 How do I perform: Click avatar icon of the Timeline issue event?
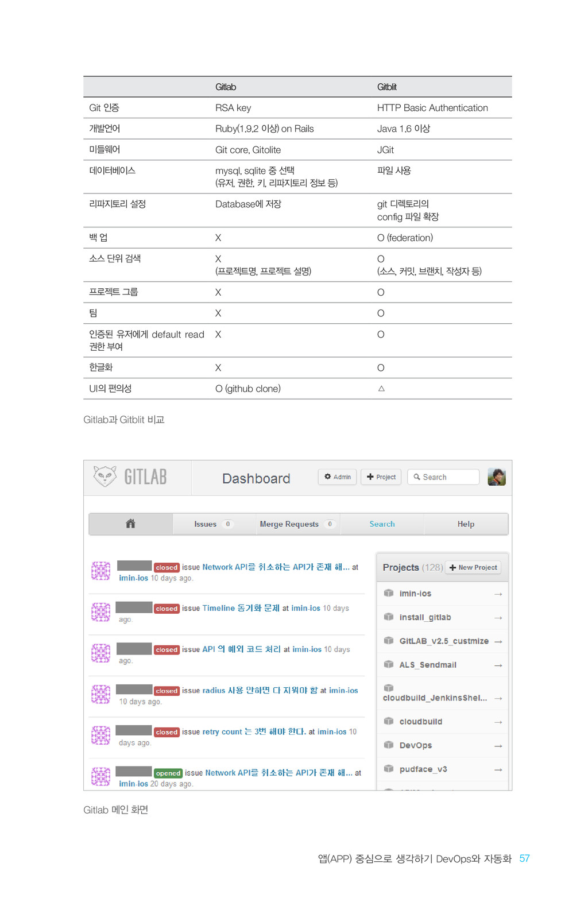pos(100,612)
